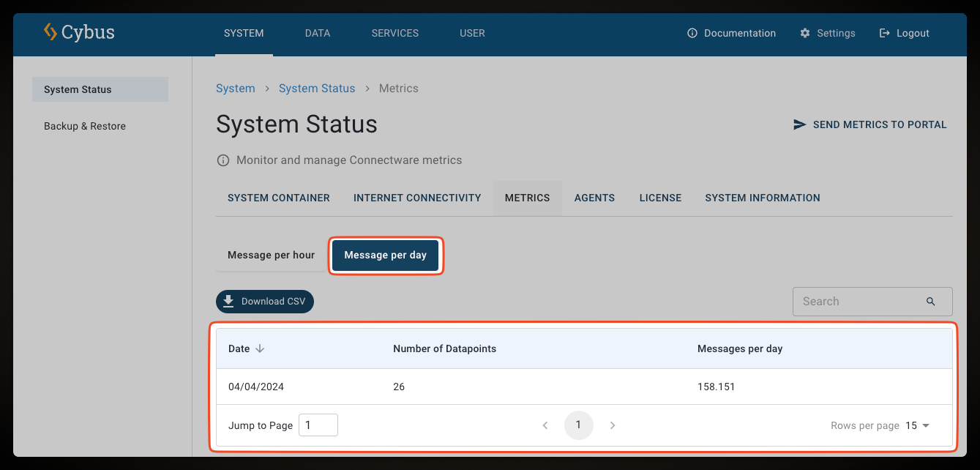Click the Logout arrow icon
Viewport: 980px width, 470px height.
(884, 33)
